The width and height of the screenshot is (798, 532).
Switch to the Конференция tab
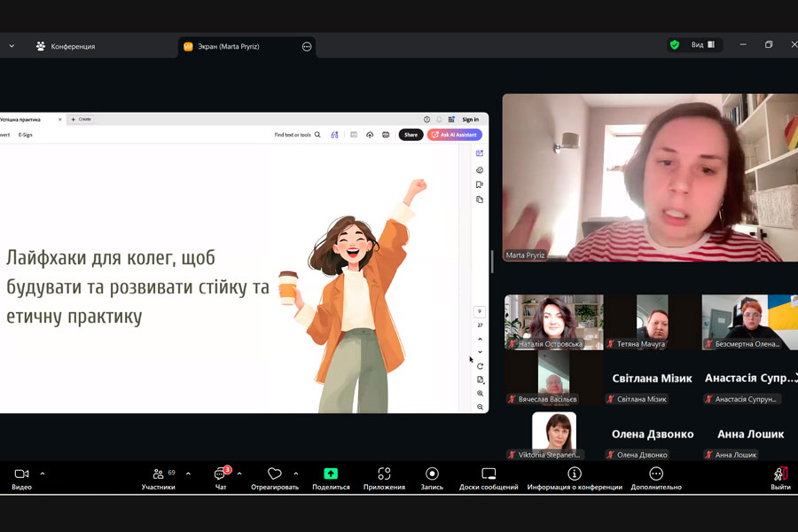pyautogui.click(x=66, y=46)
